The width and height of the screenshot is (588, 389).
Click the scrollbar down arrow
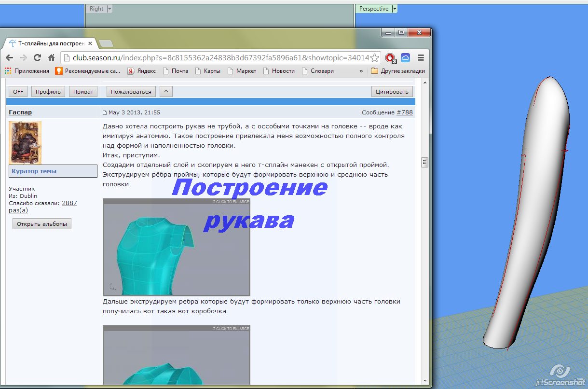(x=425, y=381)
